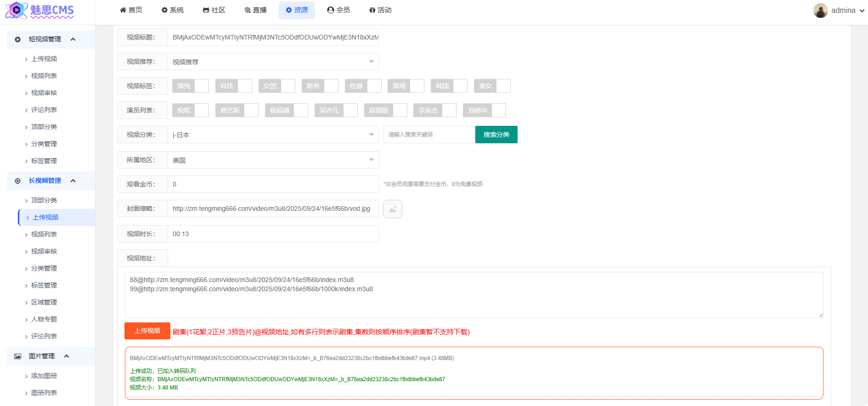The image size is (868, 406).
Task: Toggle the 清纯 video tag
Action: point(191,86)
